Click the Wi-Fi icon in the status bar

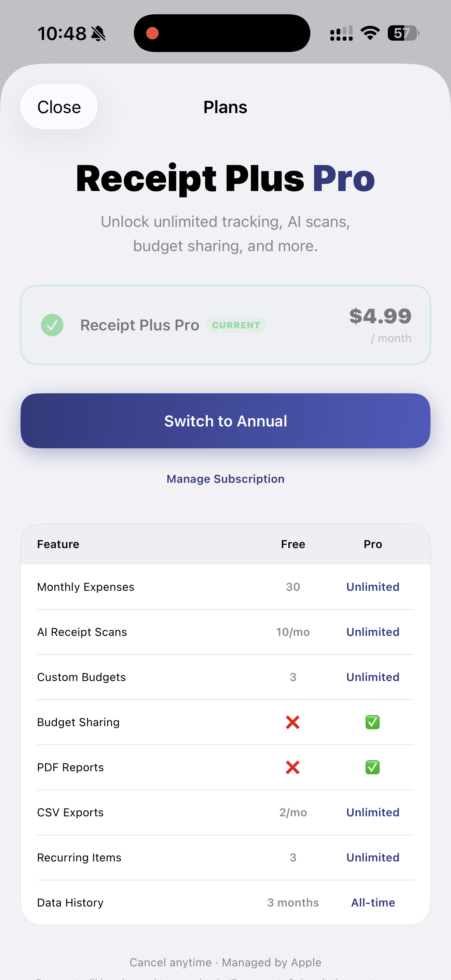point(369,33)
